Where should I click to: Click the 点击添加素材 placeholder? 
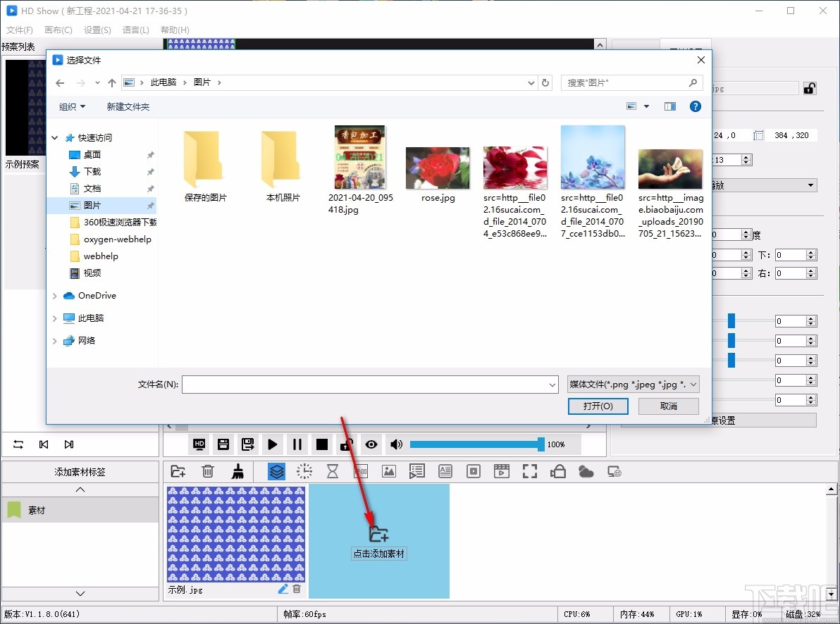click(378, 542)
